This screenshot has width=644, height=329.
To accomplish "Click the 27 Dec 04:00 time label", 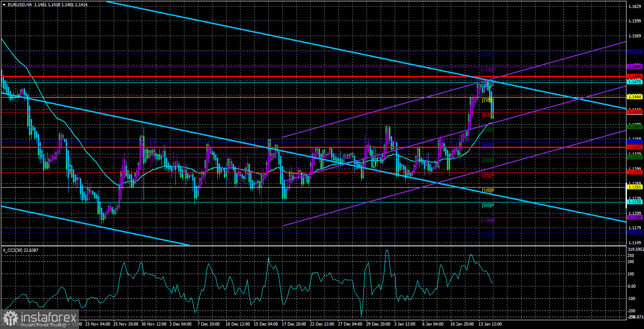I will click(x=351, y=324).
